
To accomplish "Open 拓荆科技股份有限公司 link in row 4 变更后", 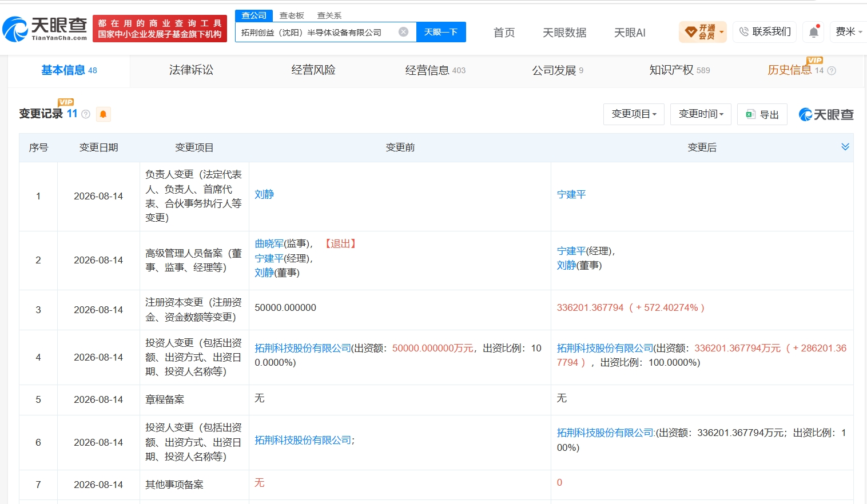I will coord(605,348).
